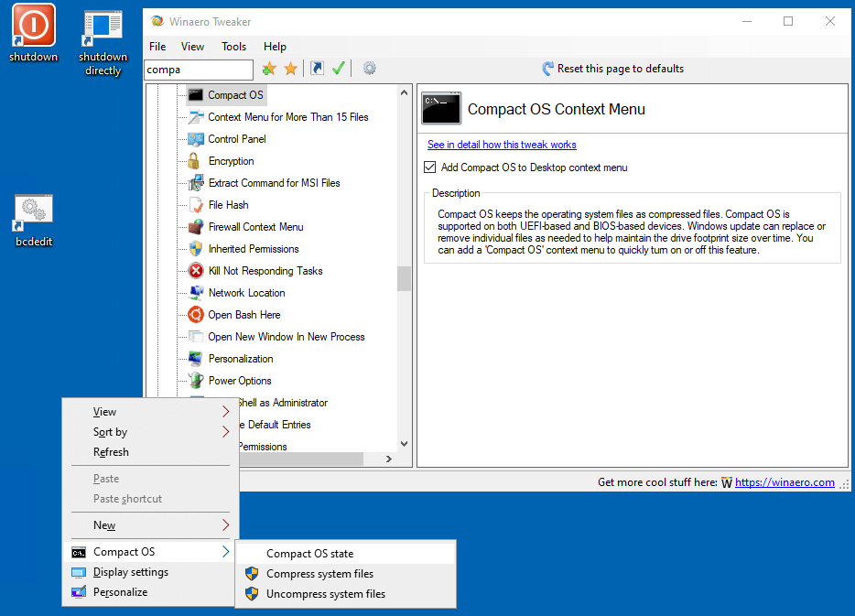The image size is (855, 616).
Task: Click the Open Bash Here Ubuntu icon
Action: point(195,315)
